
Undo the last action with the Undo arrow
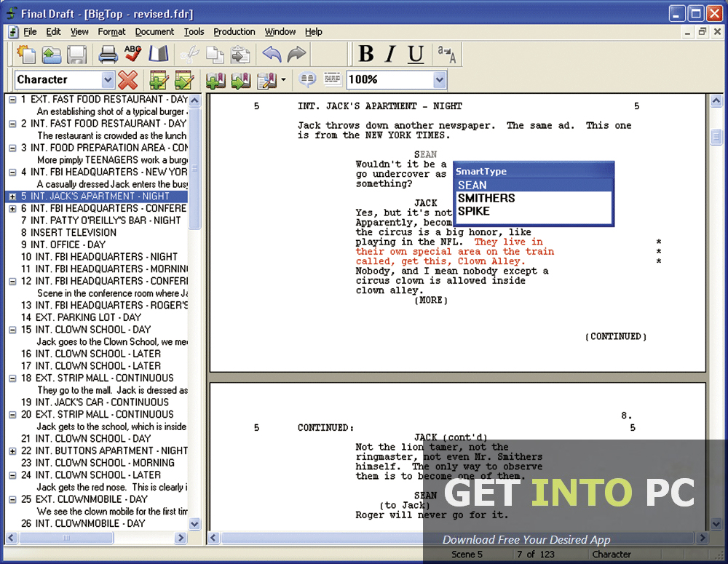pos(272,55)
